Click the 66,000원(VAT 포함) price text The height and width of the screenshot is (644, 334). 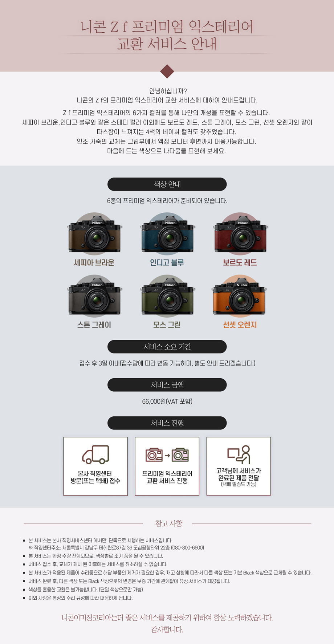click(x=167, y=401)
